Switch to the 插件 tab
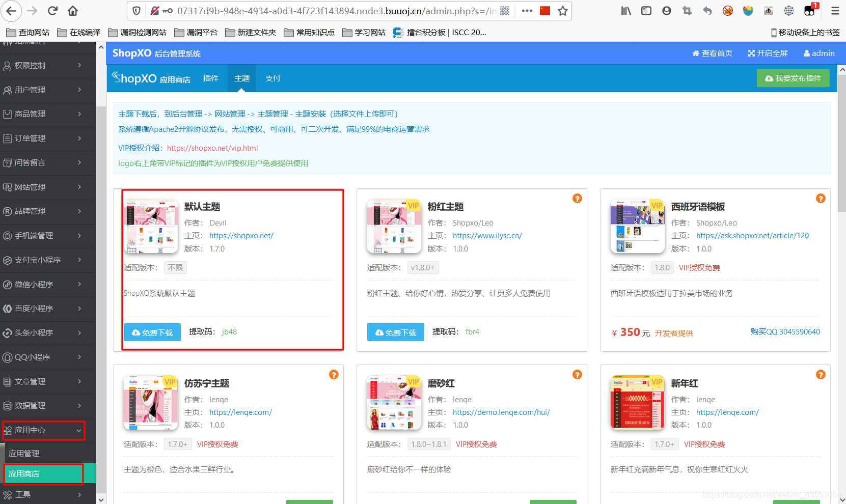The height and width of the screenshot is (504, 846). pyautogui.click(x=210, y=78)
